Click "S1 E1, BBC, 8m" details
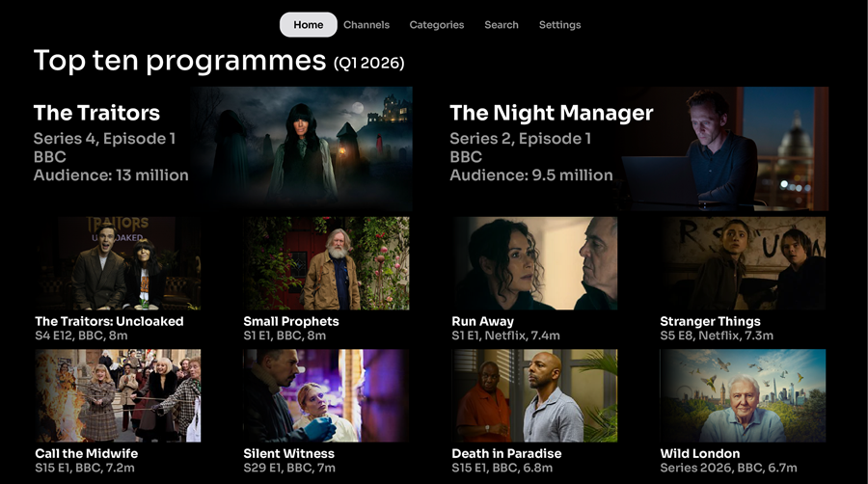 pyautogui.click(x=285, y=336)
